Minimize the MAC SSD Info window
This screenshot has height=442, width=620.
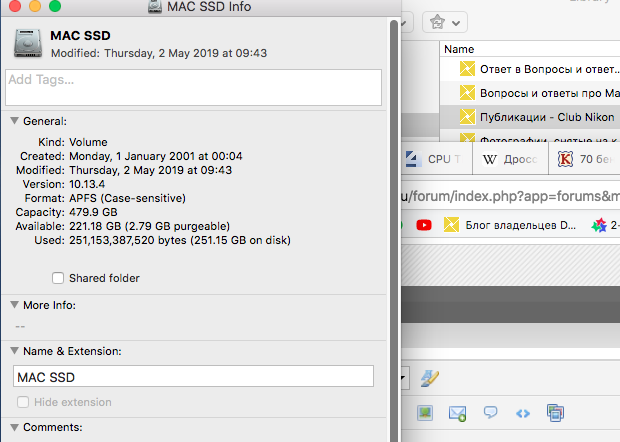point(35,6)
